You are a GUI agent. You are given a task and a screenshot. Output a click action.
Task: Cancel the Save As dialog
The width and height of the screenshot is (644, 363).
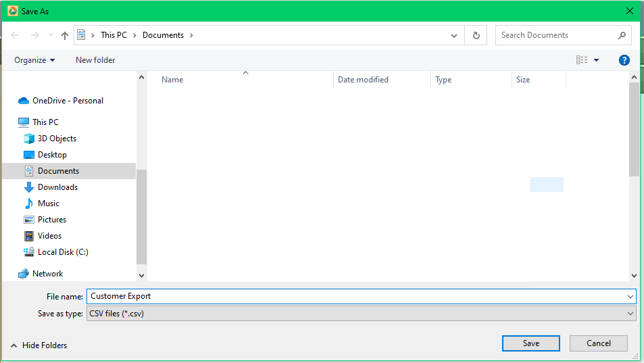tap(599, 343)
